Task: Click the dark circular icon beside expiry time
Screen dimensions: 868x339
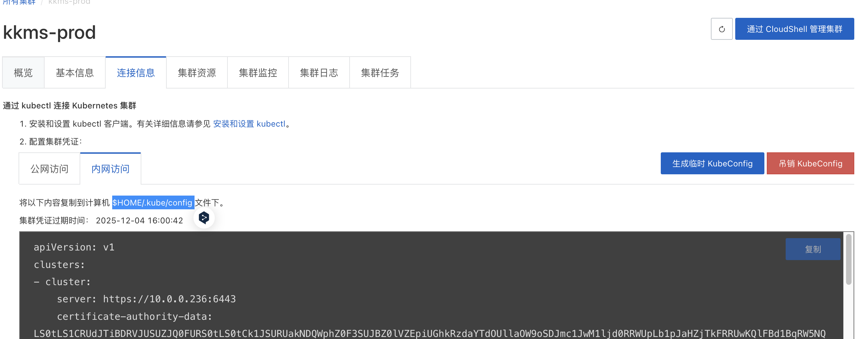Action: click(204, 218)
